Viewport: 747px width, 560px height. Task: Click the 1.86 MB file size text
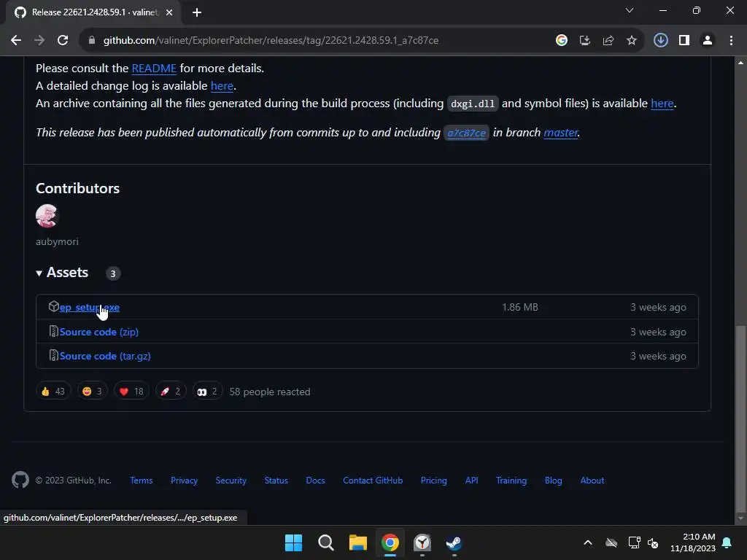(x=519, y=307)
